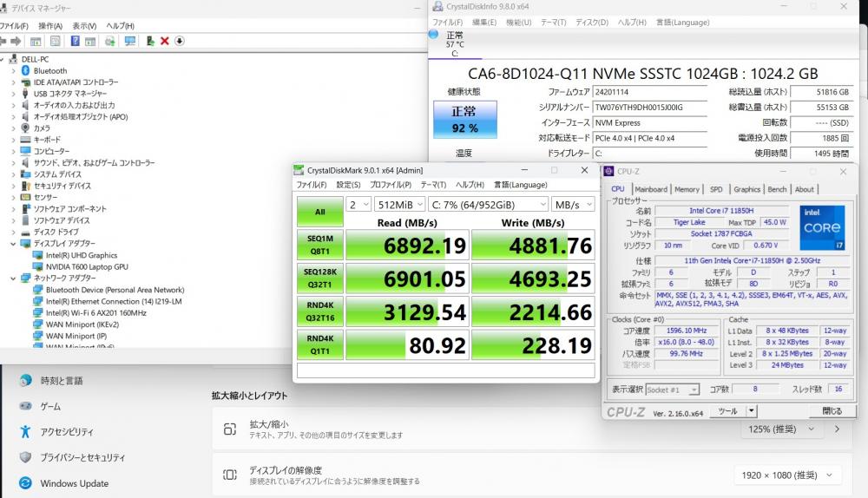868x498 pixels.
Task: Select Intel(R) Ethernet Connection (14) I219-LM
Action: pos(114,301)
